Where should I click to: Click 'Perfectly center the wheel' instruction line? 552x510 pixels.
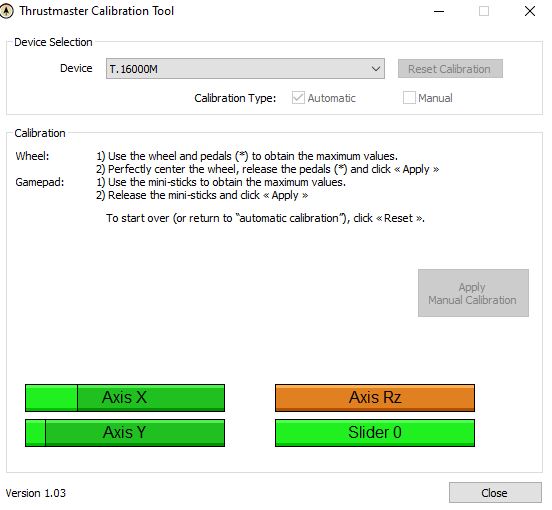[x=268, y=169]
